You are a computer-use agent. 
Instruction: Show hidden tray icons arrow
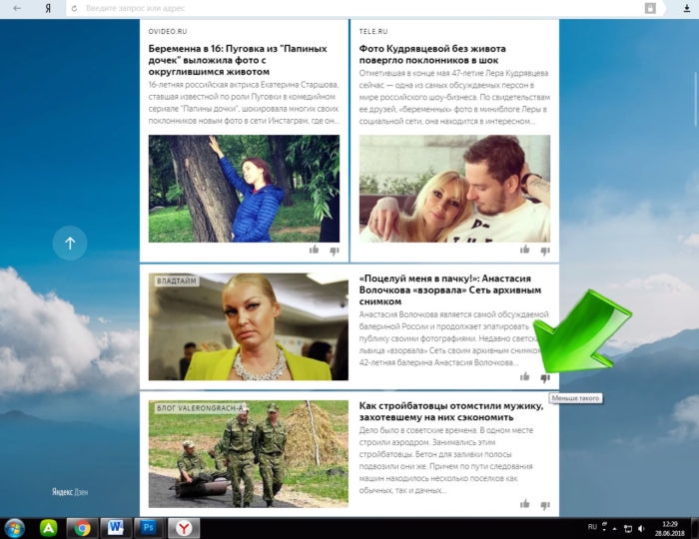615,529
